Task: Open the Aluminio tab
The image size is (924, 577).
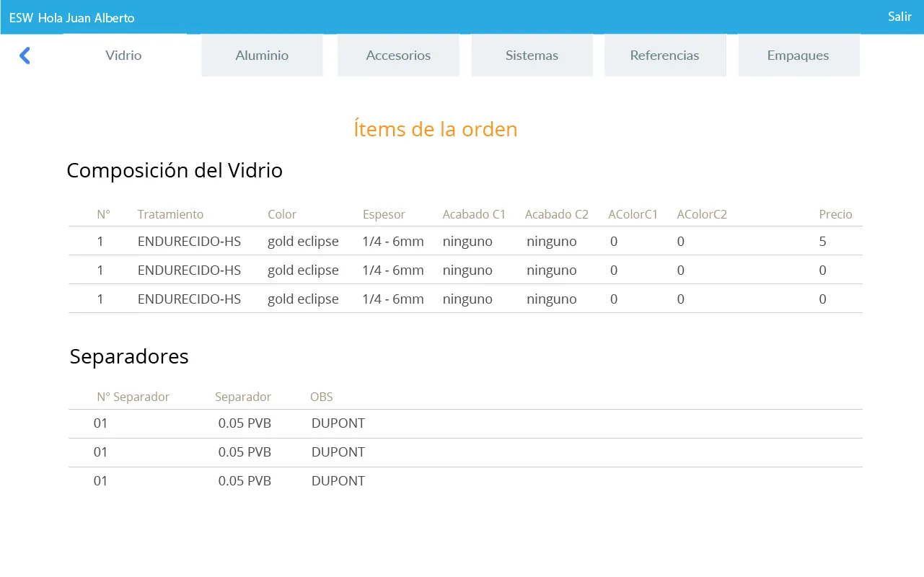Action: [x=262, y=56]
